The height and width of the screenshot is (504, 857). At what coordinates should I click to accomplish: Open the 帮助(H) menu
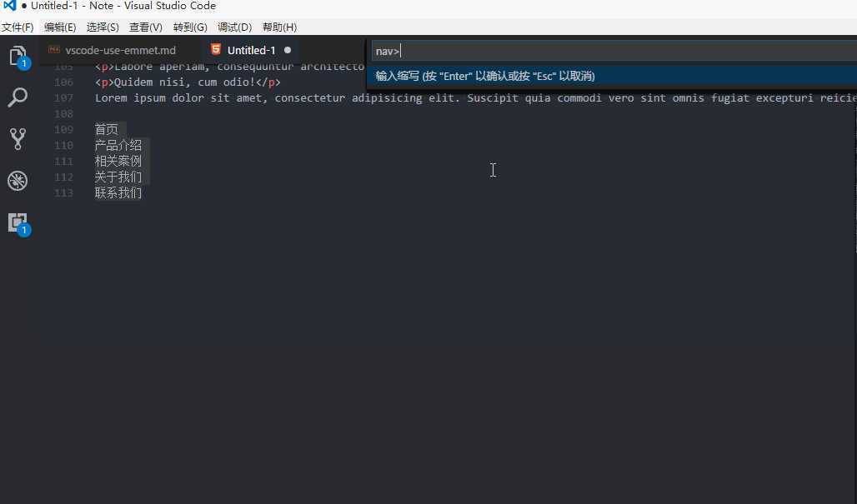click(x=279, y=27)
